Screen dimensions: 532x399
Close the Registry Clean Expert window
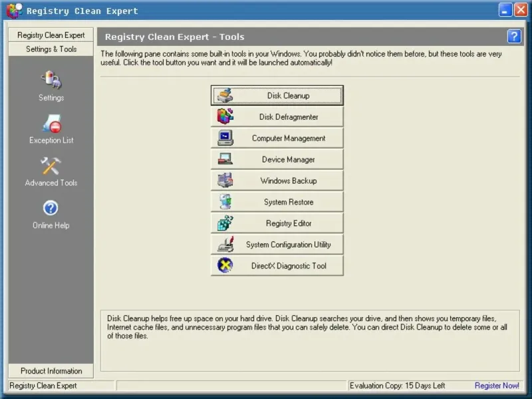[x=521, y=10]
